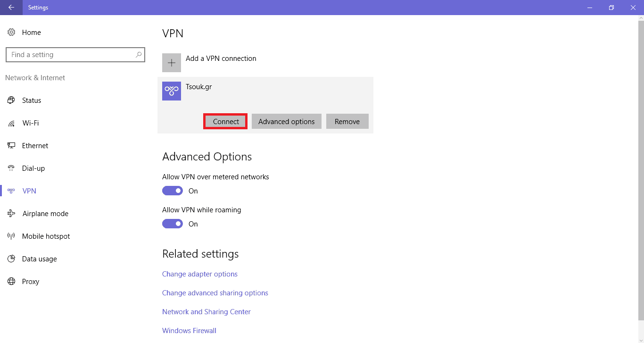Focus the Find a setting field

pos(75,55)
